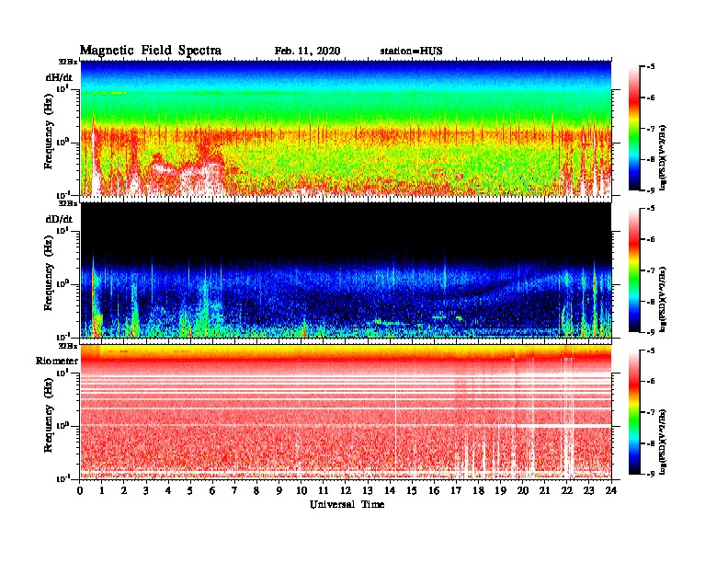728x563 pixels.
Task: Click the "dD/dt" panel label
Action: coord(59,219)
